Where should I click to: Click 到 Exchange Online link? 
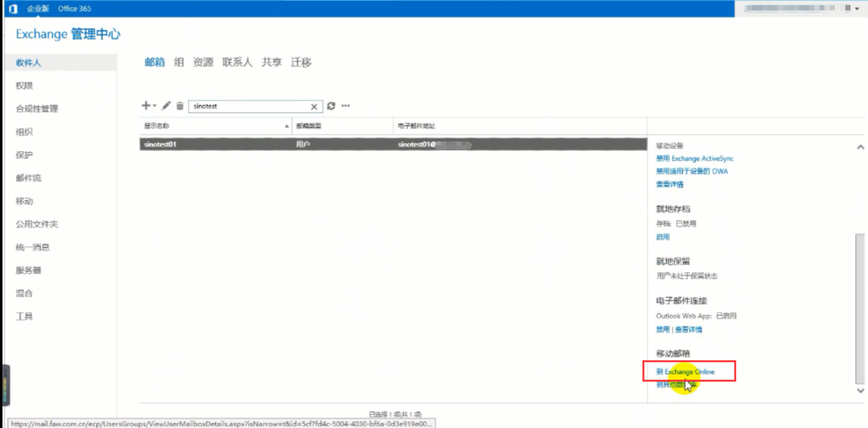685,372
